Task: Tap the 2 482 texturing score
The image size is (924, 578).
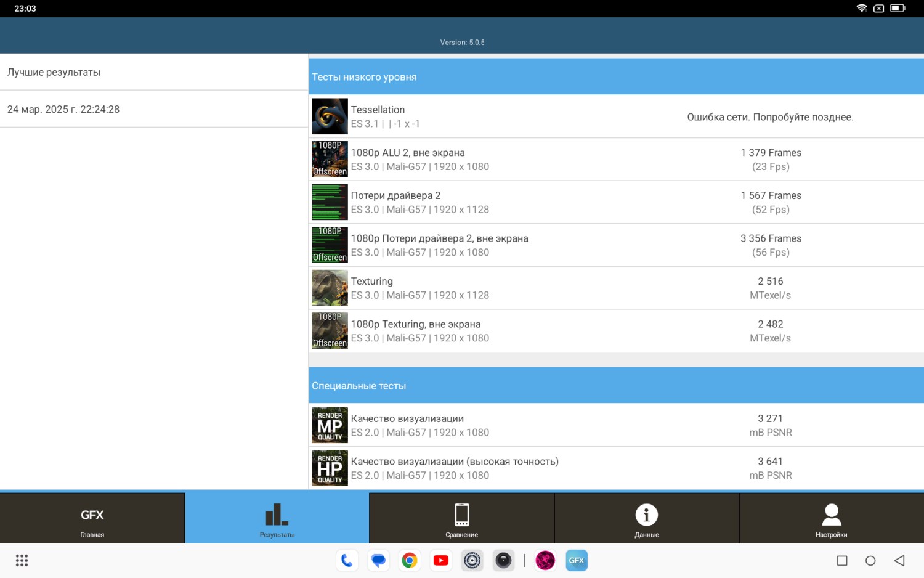Action: click(771, 324)
